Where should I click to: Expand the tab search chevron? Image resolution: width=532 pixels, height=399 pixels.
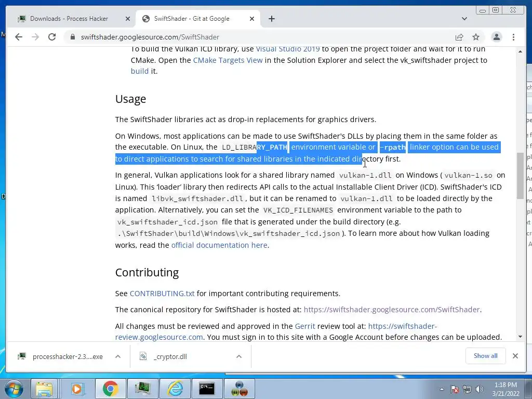(x=464, y=19)
